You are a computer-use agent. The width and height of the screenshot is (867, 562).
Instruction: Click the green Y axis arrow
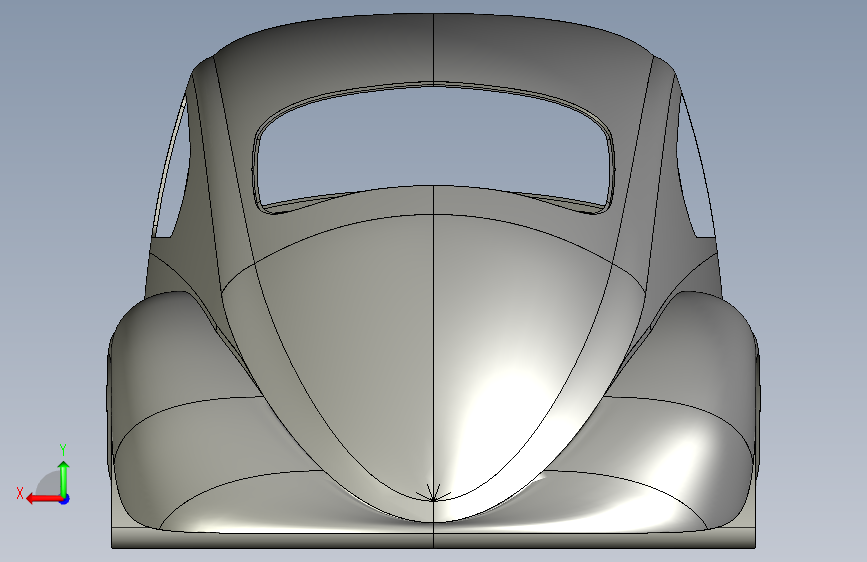click(x=64, y=478)
